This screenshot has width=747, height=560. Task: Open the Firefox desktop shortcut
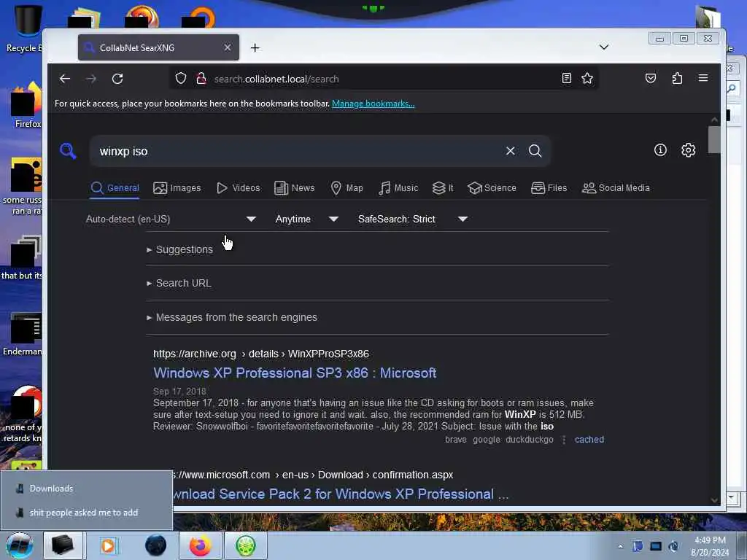(x=26, y=105)
